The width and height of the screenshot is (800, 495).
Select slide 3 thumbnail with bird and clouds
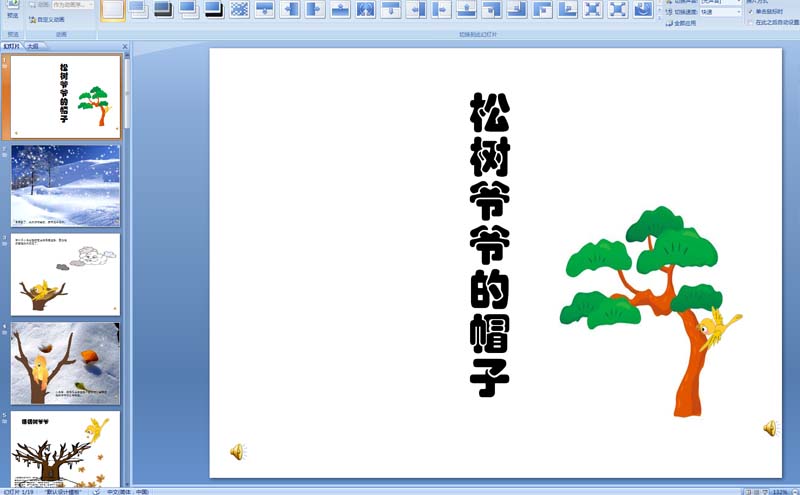[x=65, y=275]
